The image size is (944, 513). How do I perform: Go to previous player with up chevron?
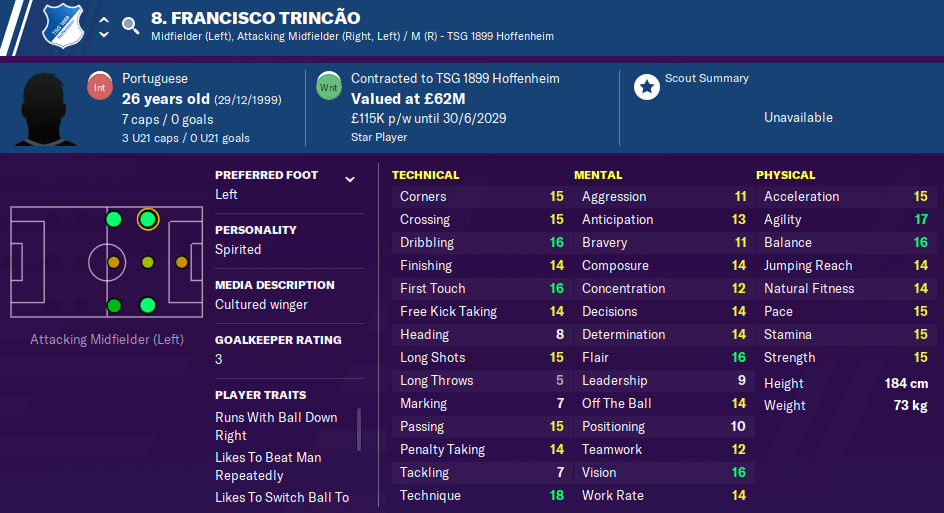click(104, 20)
